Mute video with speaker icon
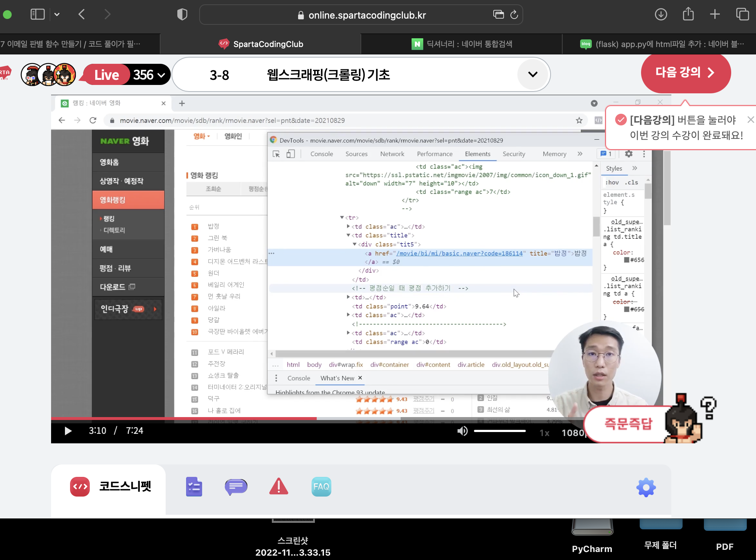This screenshot has width=756, height=560. (462, 431)
